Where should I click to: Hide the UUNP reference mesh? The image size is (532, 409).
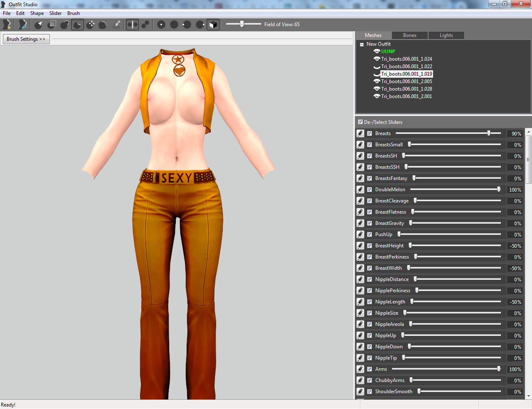[x=377, y=52]
